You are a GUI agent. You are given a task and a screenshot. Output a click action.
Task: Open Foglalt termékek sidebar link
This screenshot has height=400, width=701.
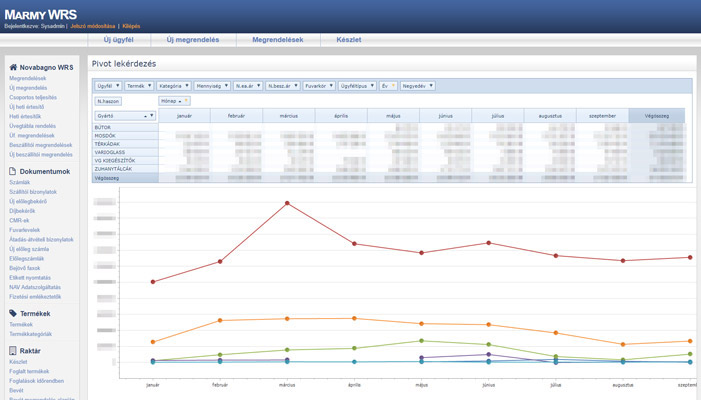tap(29, 371)
